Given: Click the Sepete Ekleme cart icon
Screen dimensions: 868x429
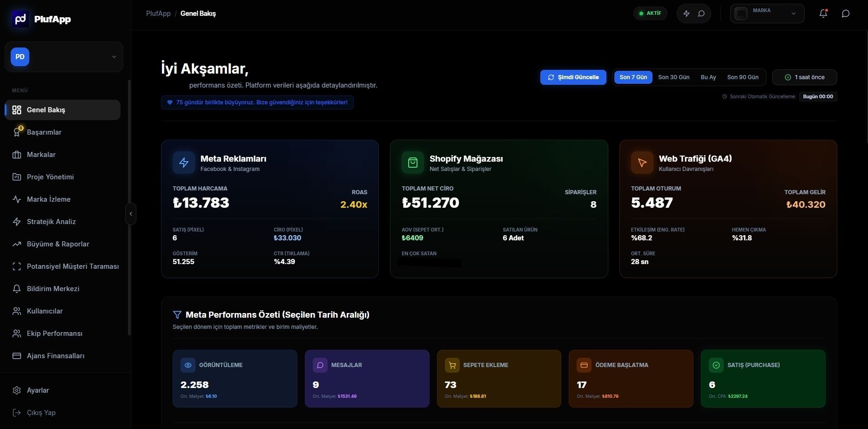Looking at the screenshot, I should point(452,365).
